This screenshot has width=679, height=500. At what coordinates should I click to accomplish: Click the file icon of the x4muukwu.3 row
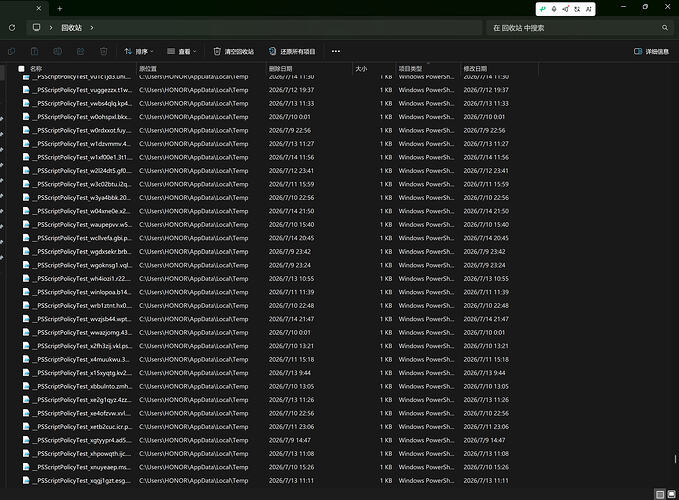point(26,359)
